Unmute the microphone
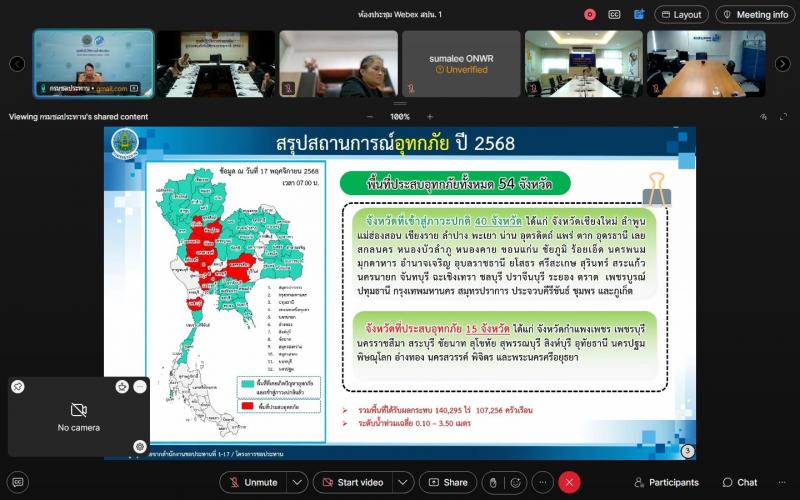 click(x=254, y=482)
